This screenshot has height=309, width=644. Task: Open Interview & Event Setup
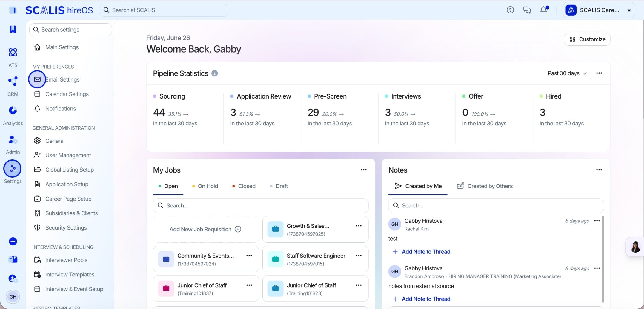[x=69, y=289]
